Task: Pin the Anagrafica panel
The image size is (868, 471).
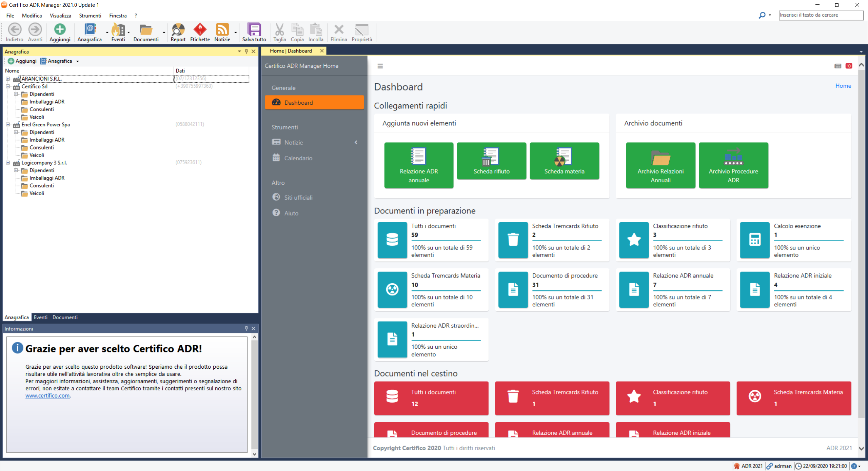Action: (x=246, y=52)
